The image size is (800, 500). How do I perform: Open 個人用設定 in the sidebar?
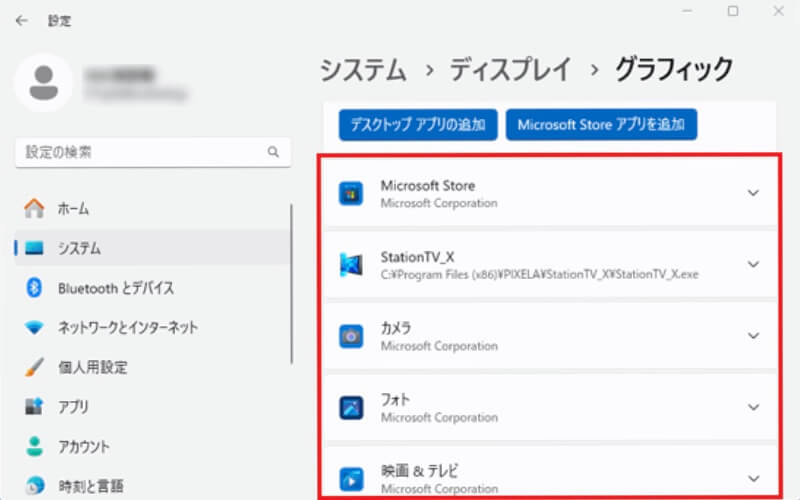coord(152,367)
